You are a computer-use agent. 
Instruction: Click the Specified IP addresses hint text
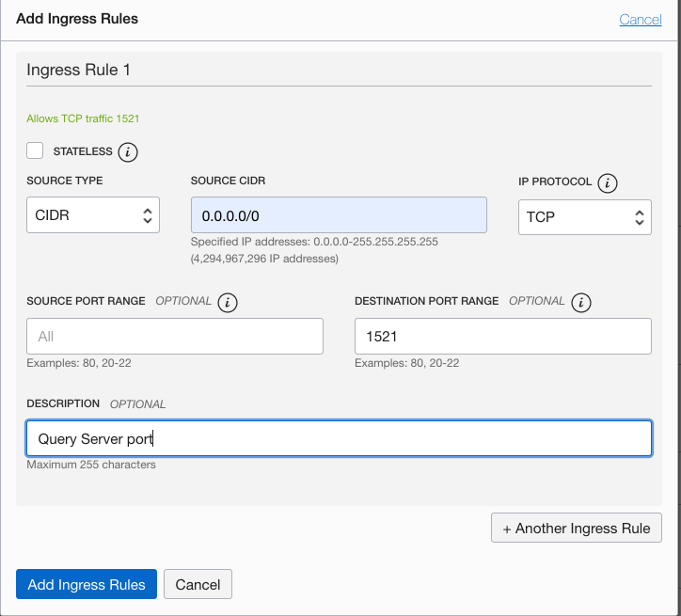pos(313,242)
